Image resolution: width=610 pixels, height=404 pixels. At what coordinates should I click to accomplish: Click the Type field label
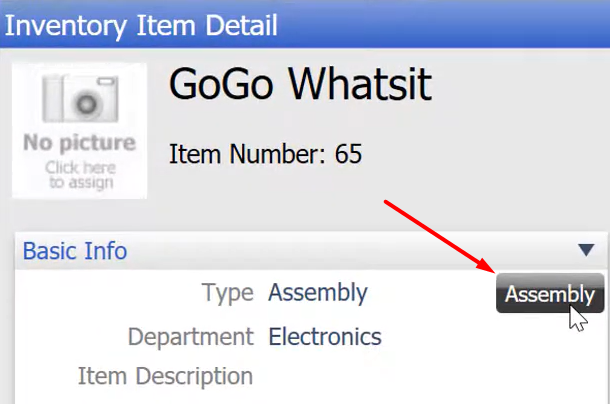pyautogui.click(x=228, y=293)
